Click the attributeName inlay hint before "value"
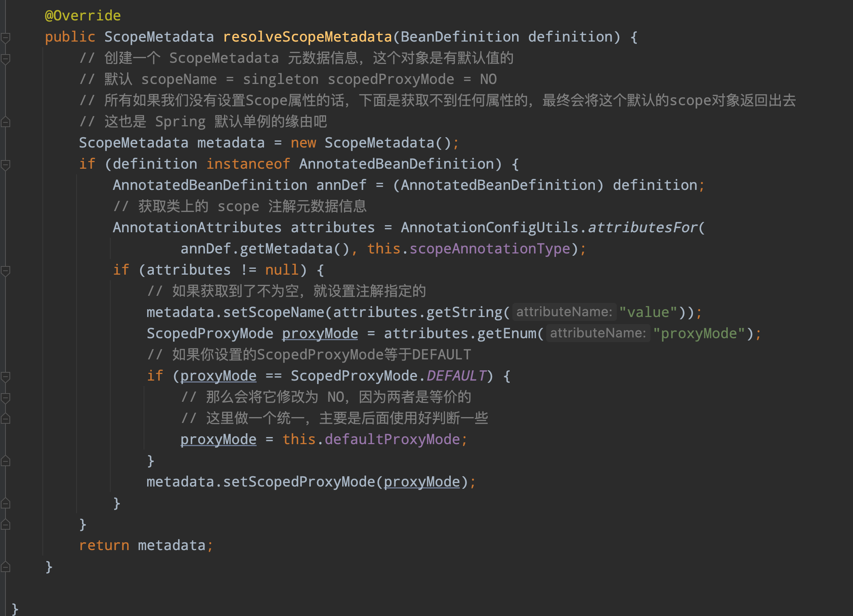853x616 pixels. click(564, 312)
